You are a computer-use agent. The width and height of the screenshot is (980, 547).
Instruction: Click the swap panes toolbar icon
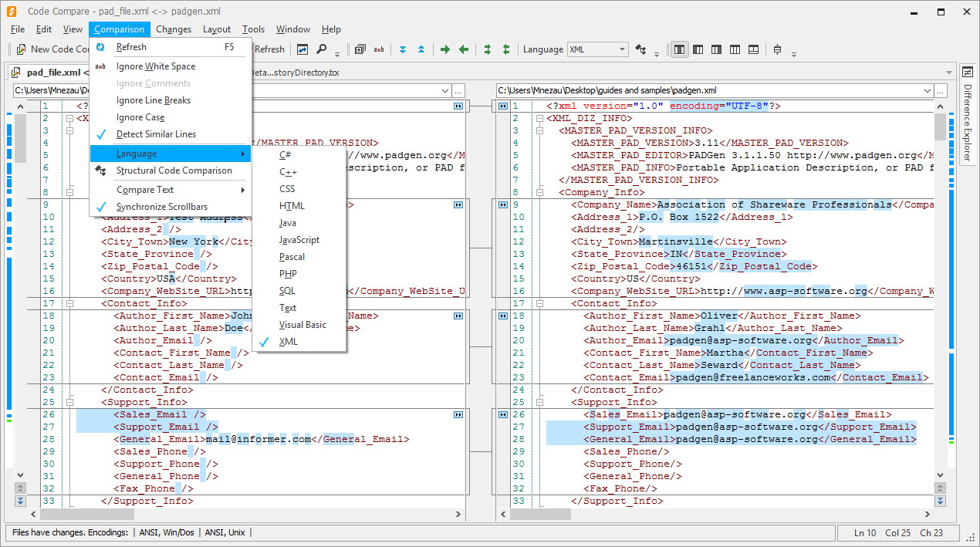pyautogui.click(x=302, y=49)
